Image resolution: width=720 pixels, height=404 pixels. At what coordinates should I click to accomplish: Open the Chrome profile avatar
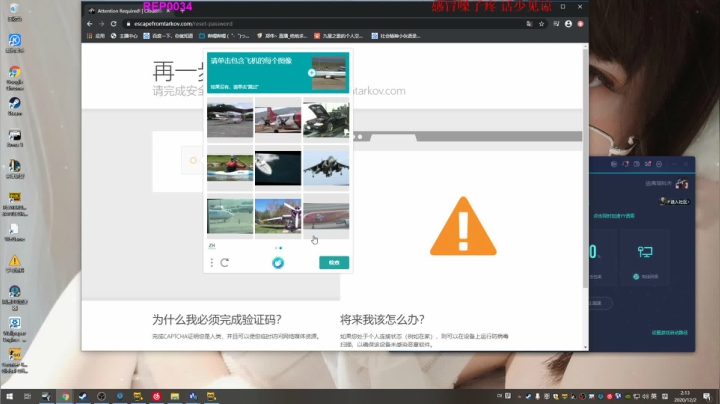(x=568, y=24)
